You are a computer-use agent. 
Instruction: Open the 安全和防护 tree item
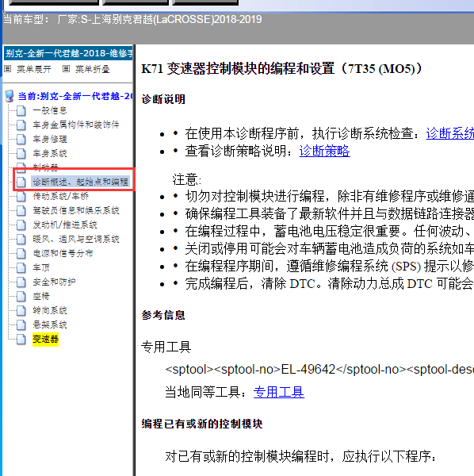[x=54, y=282]
